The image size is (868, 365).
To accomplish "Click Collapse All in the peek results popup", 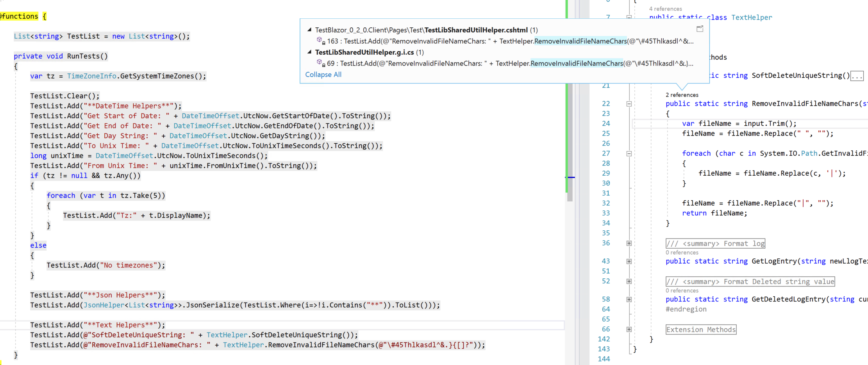I will tap(323, 75).
